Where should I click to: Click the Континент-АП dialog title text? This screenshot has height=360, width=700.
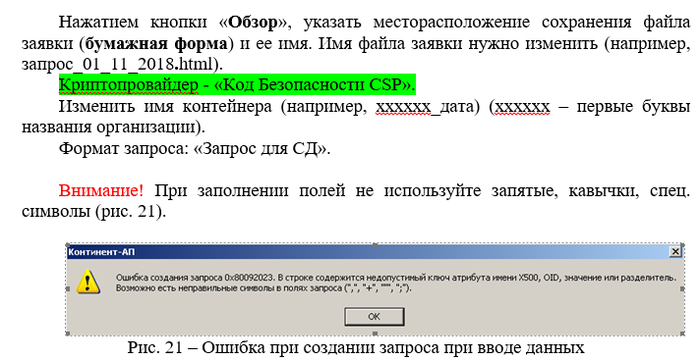click(101, 252)
